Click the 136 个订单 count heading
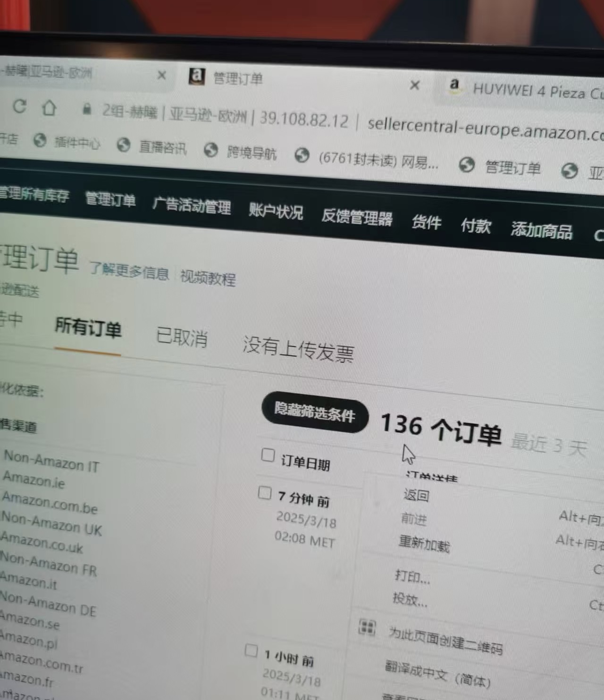604x700 pixels. tap(441, 429)
